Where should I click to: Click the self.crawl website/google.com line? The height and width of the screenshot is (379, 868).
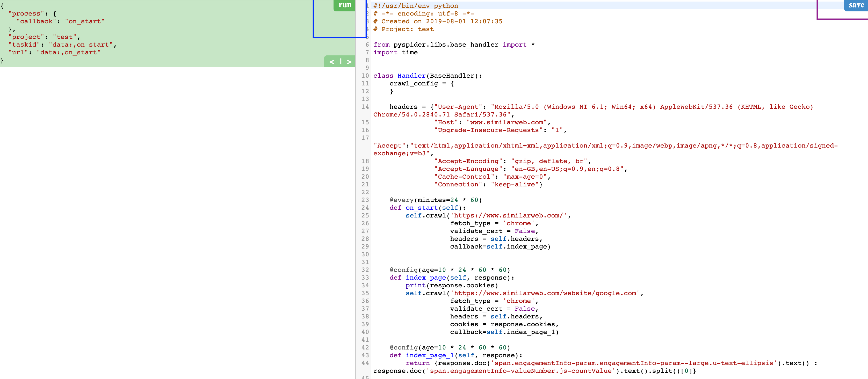pyautogui.click(x=525, y=293)
